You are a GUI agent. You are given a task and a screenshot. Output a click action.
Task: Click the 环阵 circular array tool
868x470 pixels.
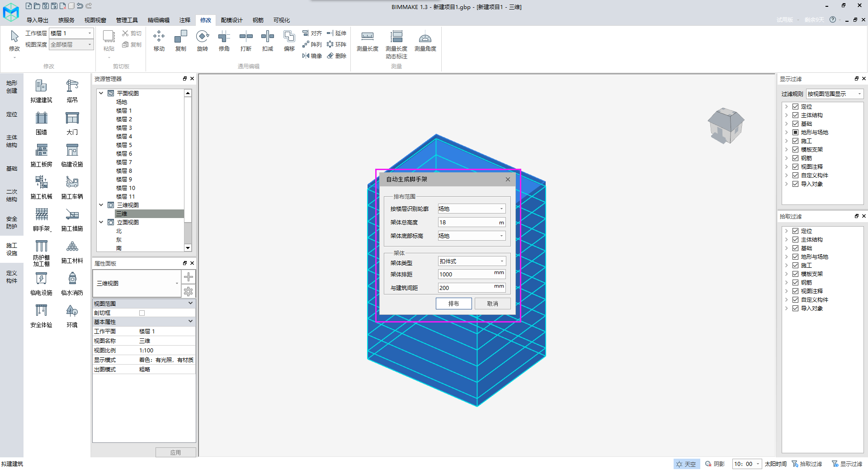(336, 44)
